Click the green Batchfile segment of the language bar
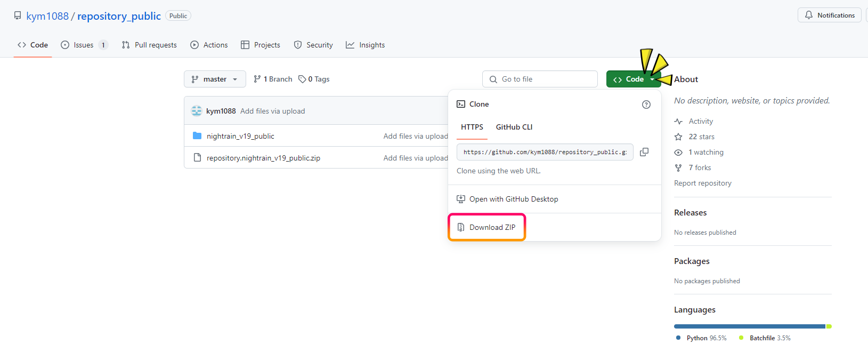The height and width of the screenshot is (360, 868). point(829,326)
